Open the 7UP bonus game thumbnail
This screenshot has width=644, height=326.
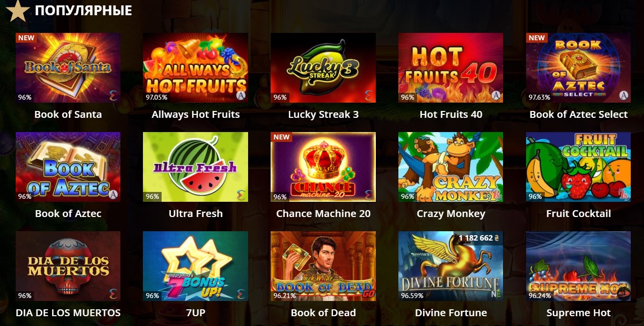click(x=196, y=266)
